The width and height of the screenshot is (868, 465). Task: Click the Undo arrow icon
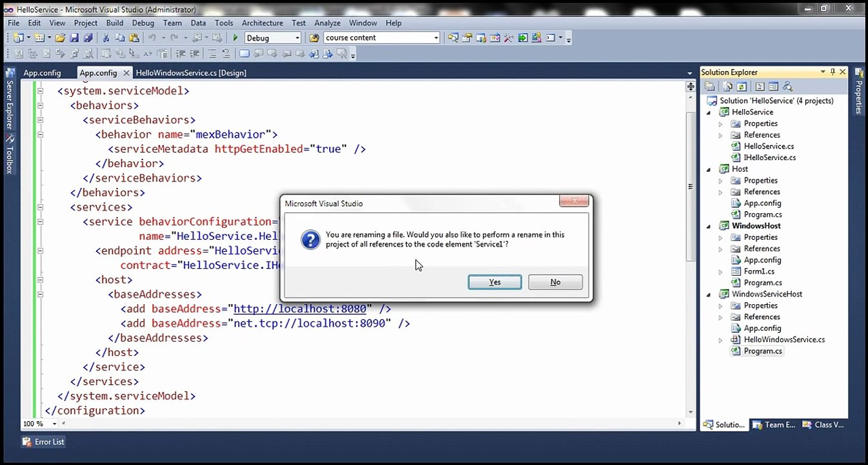pyautogui.click(x=152, y=38)
